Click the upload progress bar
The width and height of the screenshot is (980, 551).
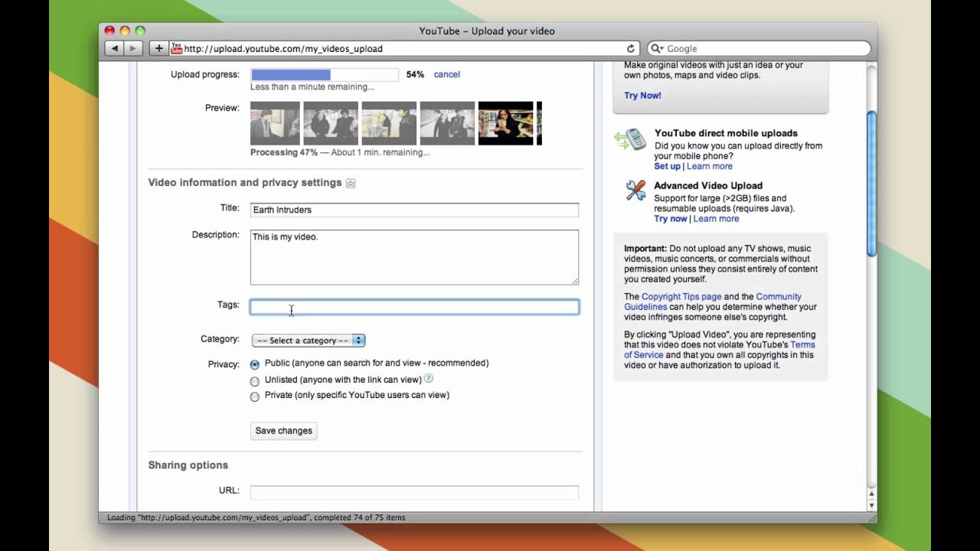[325, 74]
